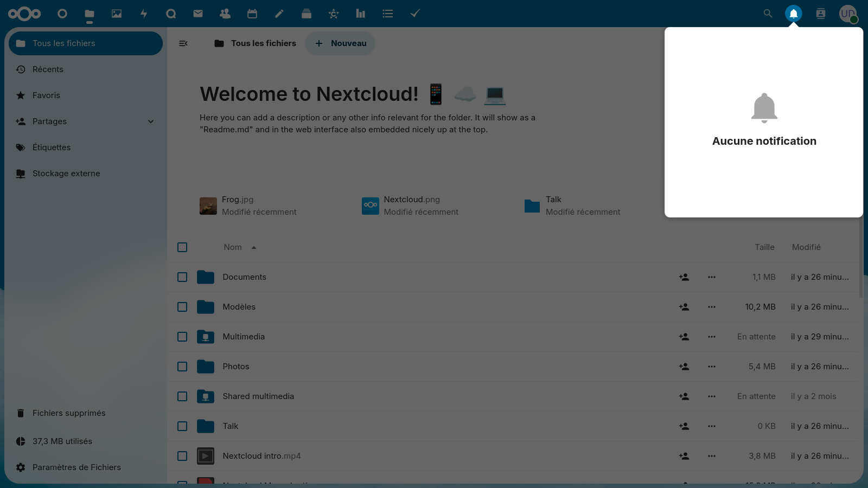Sort files by Modifié column
The image size is (868, 488).
click(x=806, y=247)
